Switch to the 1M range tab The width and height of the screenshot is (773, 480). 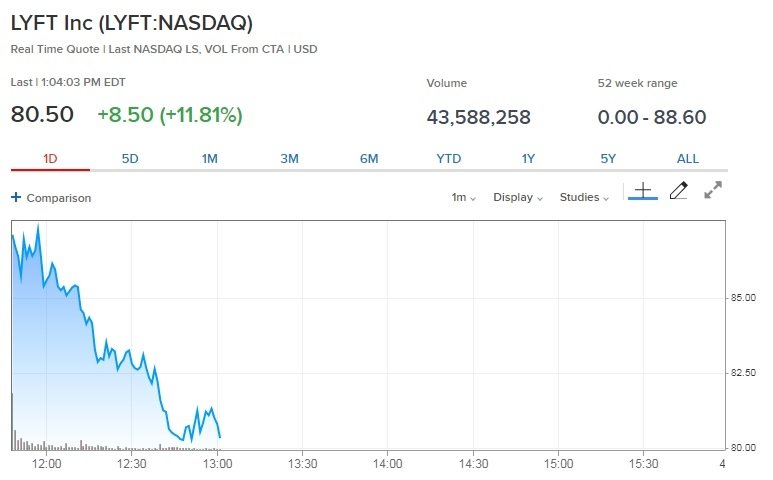click(210, 158)
